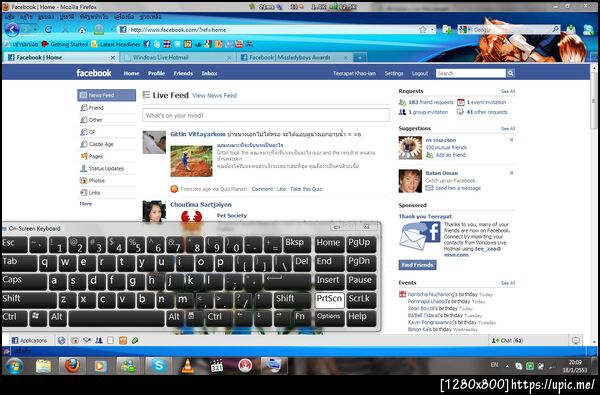
Task: Click the Firefox back arrow button
Action: pyautogui.click(x=12, y=29)
